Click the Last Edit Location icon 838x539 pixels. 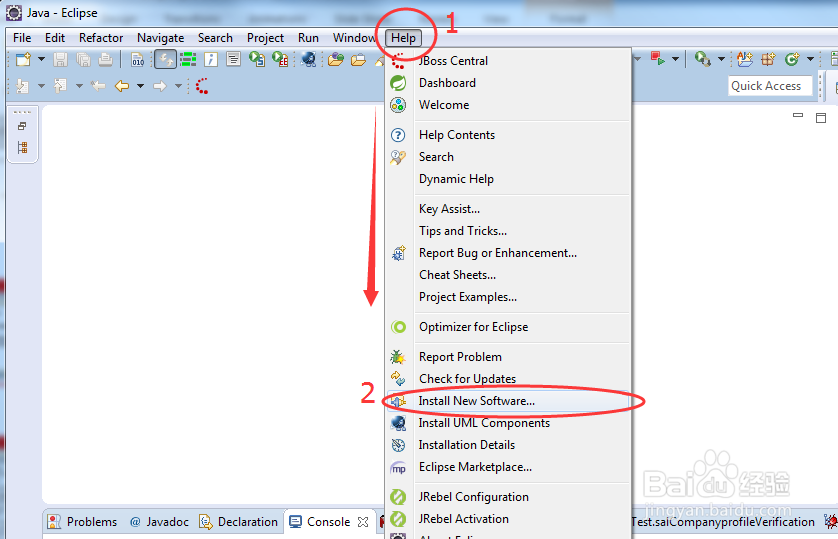click(x=98, y=85)
